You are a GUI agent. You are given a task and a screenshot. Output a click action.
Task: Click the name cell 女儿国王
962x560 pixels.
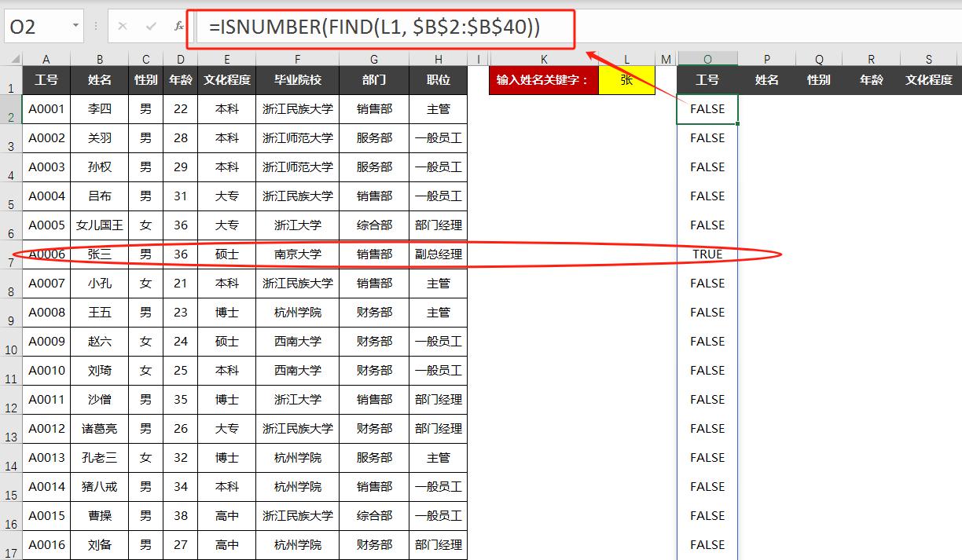pyautogui.click(x=100, y=225)
